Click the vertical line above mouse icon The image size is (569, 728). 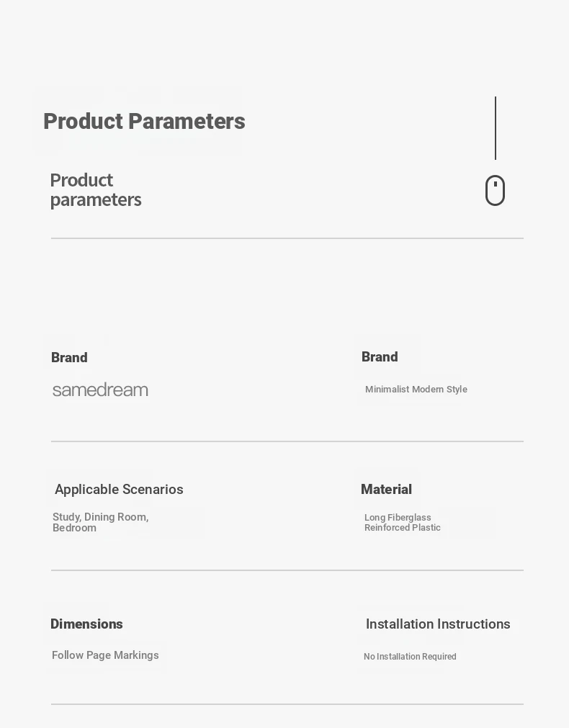click(x=496, y=128)
